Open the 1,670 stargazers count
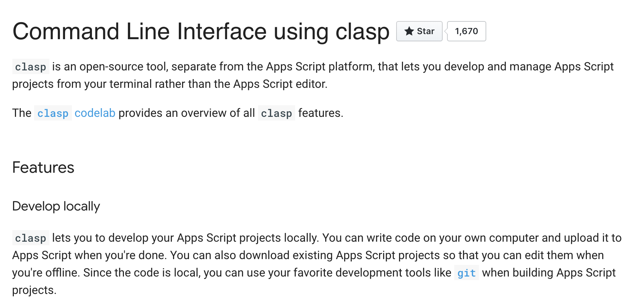This screenshot has width=644, height=307. 466,31
